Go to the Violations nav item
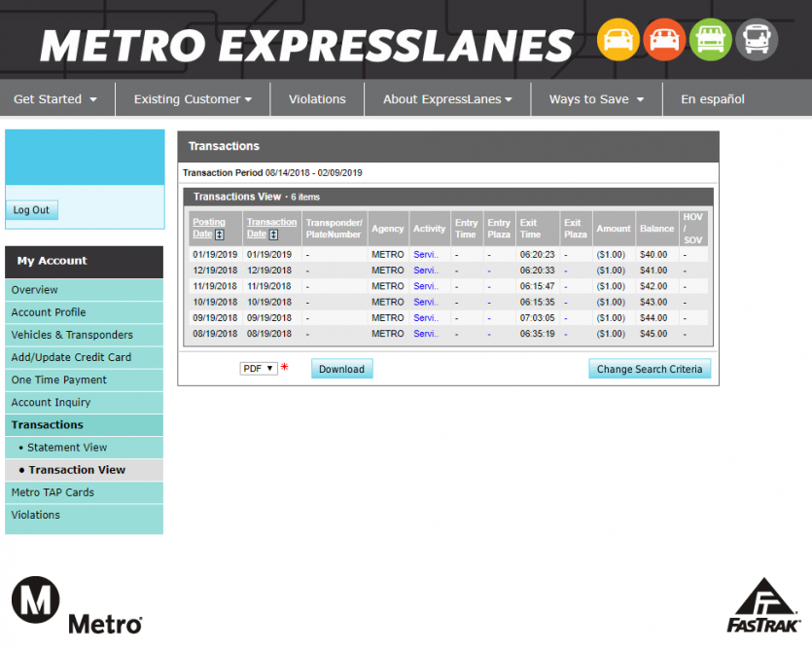Image resolution: width=812 pixels, height=652 pixels. [x=317, y=99]
